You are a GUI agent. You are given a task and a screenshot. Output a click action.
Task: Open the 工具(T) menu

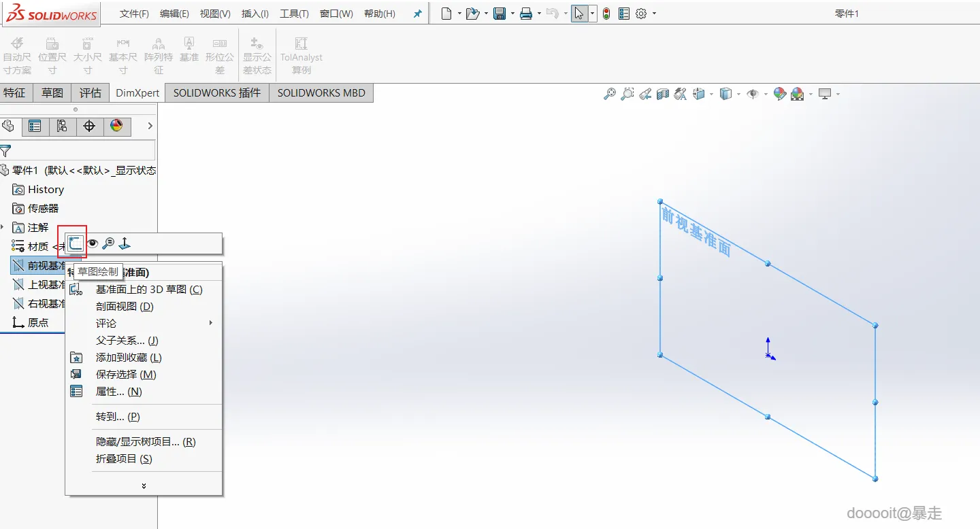294,14
